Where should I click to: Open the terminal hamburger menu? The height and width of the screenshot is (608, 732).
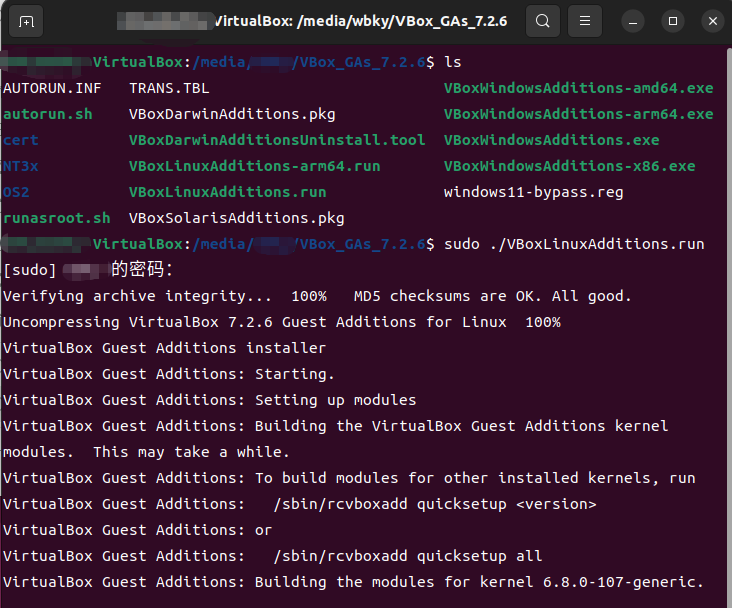[584, 21]
